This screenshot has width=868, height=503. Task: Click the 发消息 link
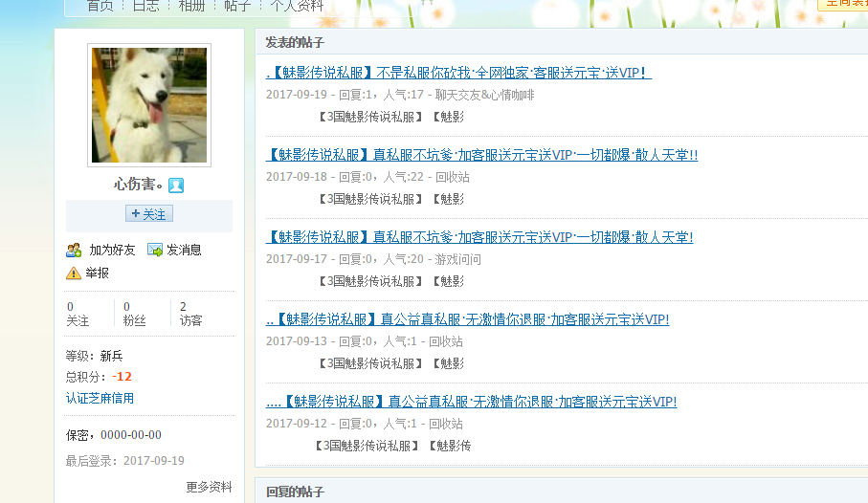[x=184, y=251]
